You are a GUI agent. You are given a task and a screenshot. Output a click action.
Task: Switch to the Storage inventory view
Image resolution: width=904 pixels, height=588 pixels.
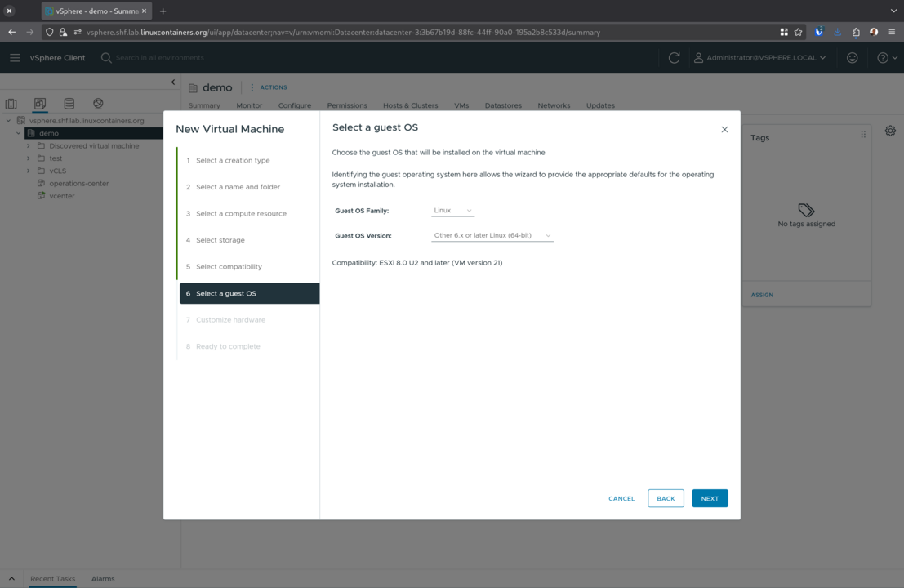click(69, 104)
